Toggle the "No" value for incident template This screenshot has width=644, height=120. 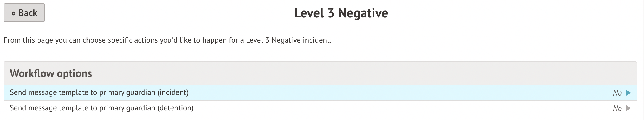[617, 93]
